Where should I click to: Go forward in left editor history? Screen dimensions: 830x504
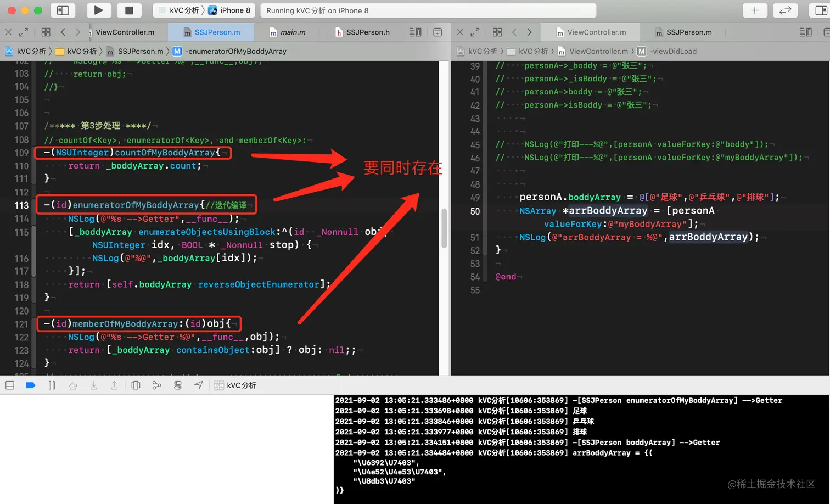pos(78,32)
